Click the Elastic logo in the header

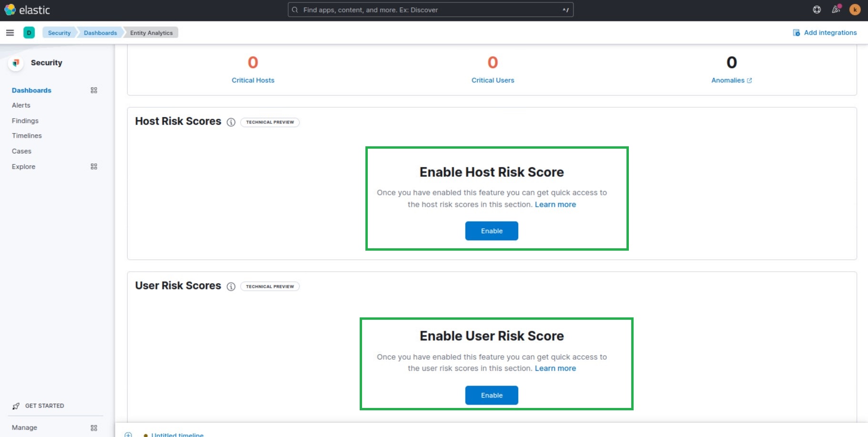[28, 10]
